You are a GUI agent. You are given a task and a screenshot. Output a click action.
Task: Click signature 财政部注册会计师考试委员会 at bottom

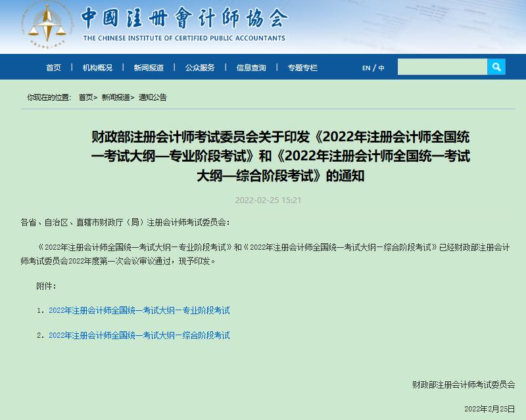tap(464, 385)
